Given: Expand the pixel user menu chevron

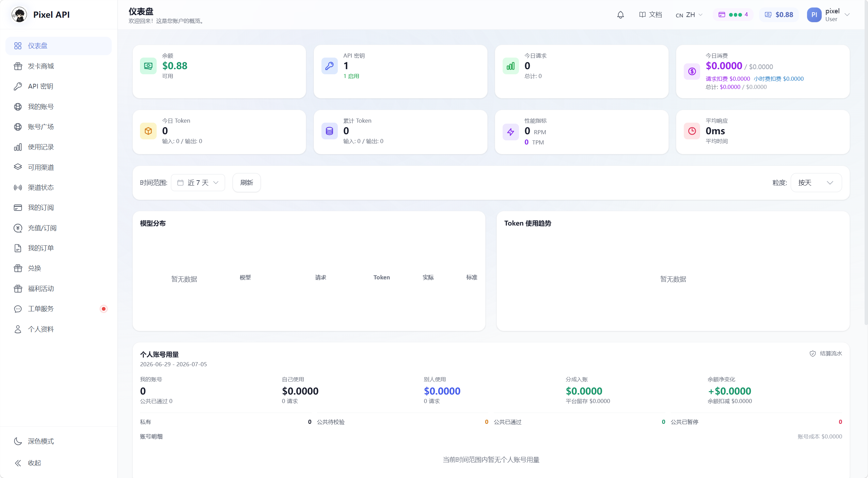Looking at the screenshot, I should (x=847, y=15).
